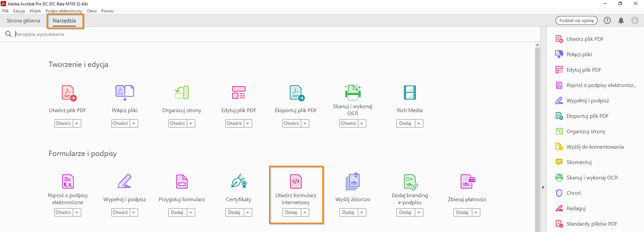Click the Podziel się opinią button
This screenshot has height=232, width=644.
coord(576,20)
